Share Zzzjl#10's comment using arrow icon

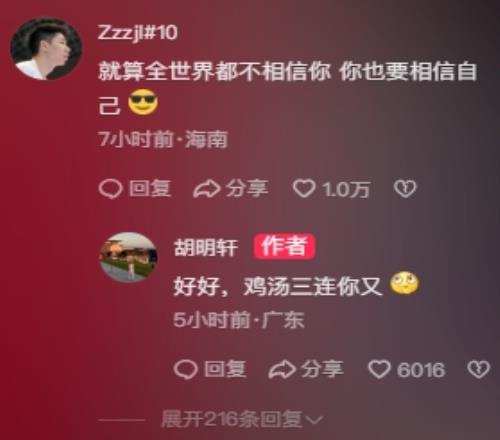(x=207, y=189)
